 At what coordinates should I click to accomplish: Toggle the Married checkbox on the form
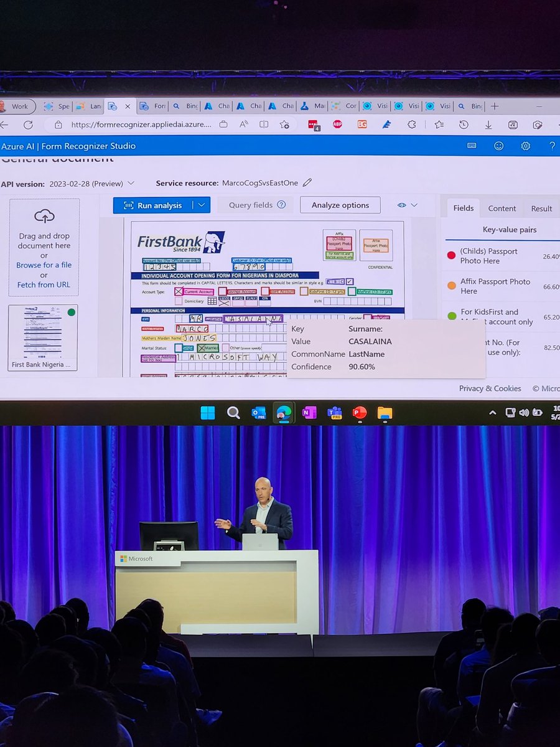pos(202,348)
